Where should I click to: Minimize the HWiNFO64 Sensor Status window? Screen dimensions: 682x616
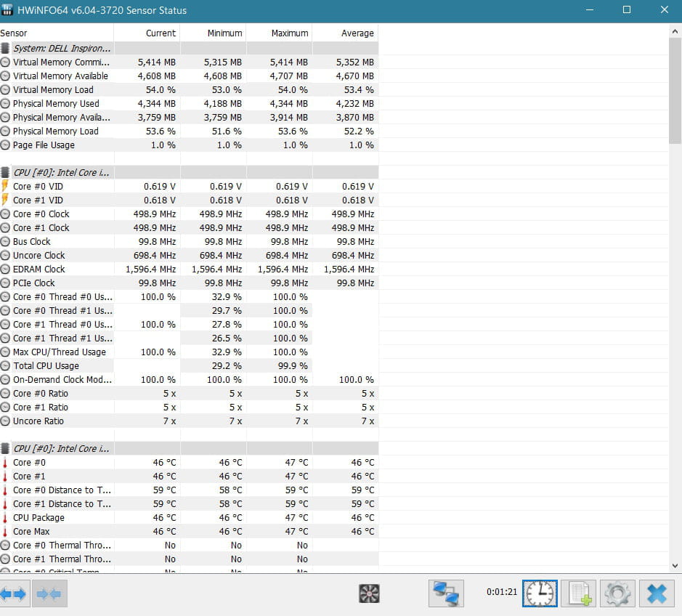pos(590,10)
